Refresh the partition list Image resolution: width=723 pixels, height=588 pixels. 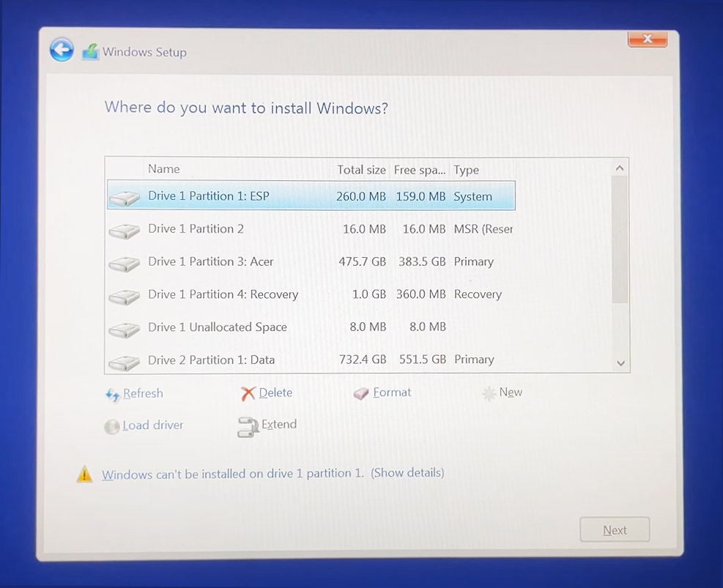(143, 393)
